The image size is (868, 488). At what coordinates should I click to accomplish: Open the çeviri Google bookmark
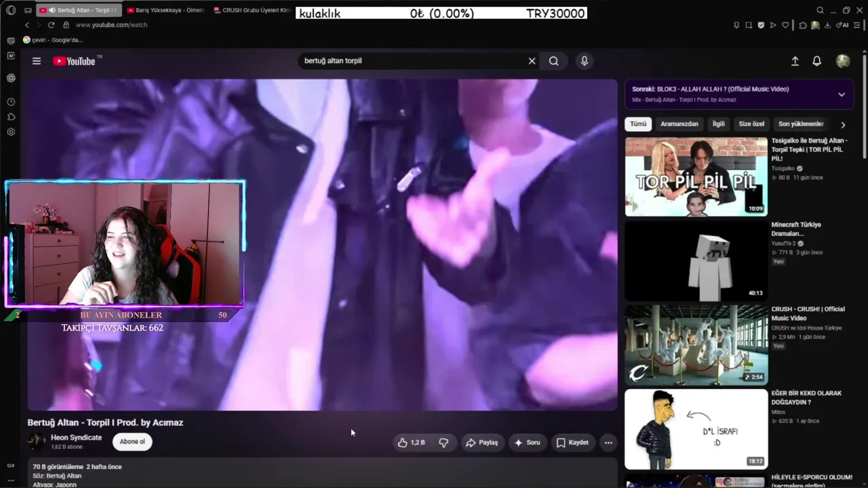(x=53, y=40)
